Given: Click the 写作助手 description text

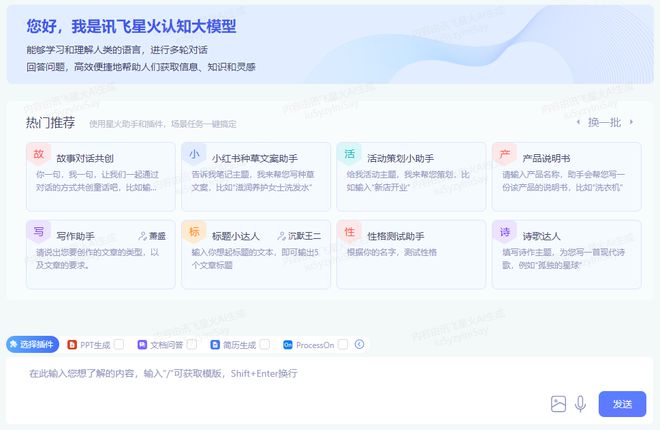Looking at the screenshot, I should coord(97,258).
